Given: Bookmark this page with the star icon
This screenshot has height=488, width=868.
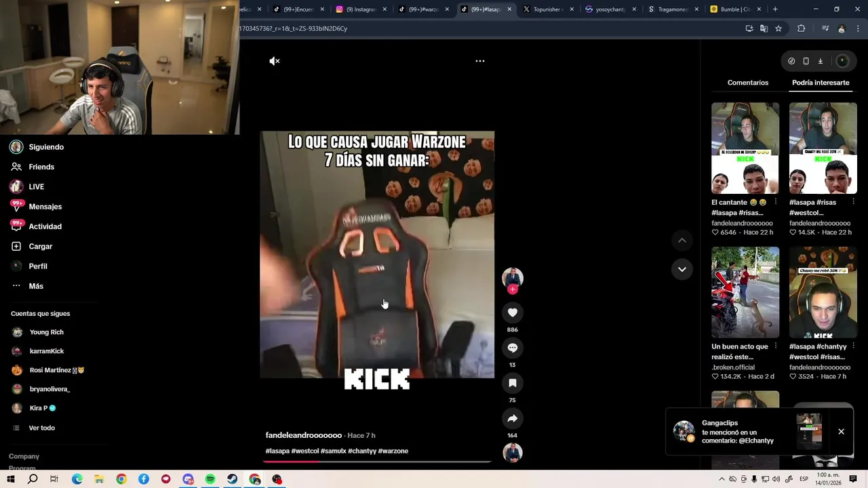Looking at the screenshot, I should click(x=778, y=28).
